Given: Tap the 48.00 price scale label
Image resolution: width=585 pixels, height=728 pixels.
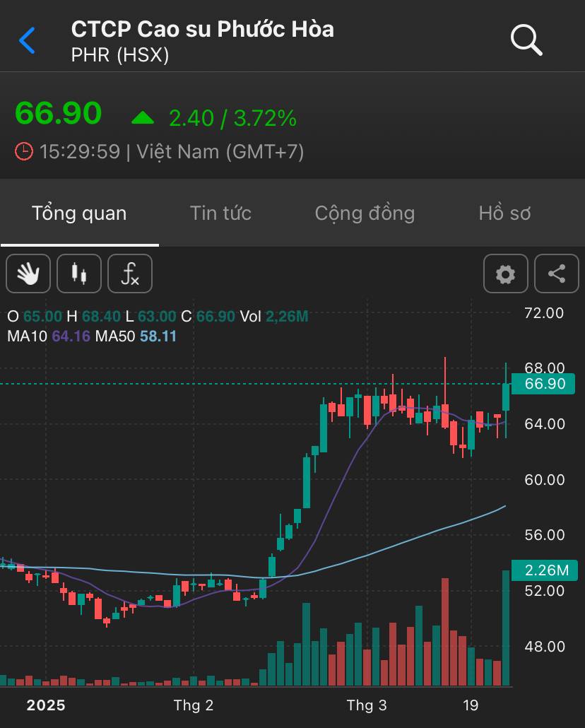Looking at the screenshot, I should pyautogui.click(x=544, y=646).
